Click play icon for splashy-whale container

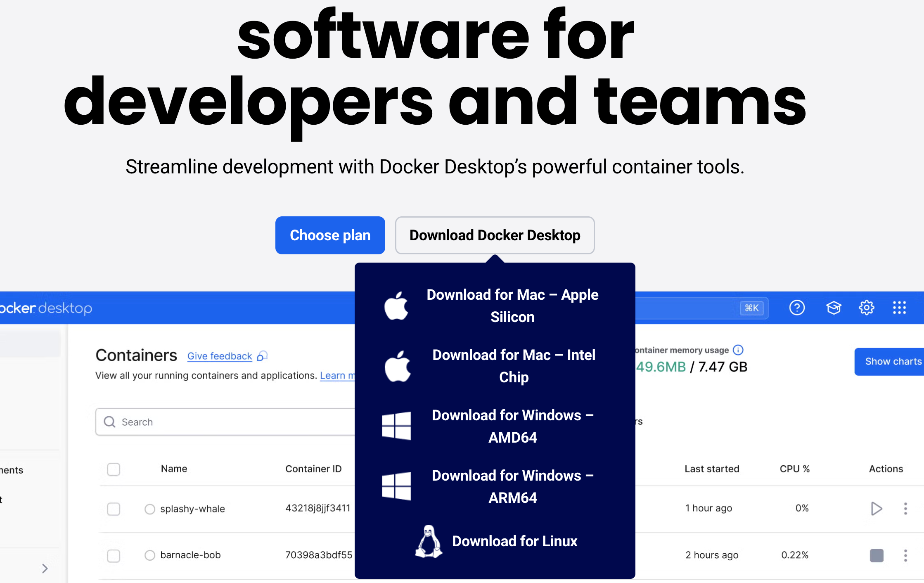[876, 508]
